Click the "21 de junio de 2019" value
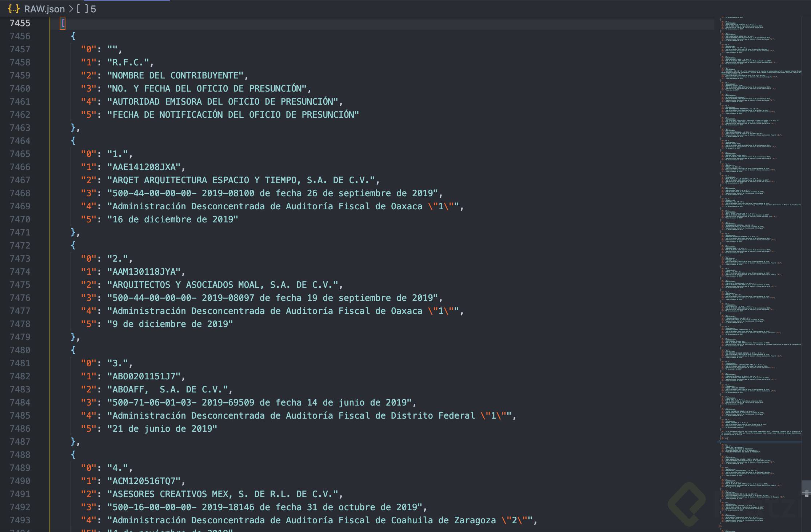Screen dimensions: 811x532 pos(162,428)
